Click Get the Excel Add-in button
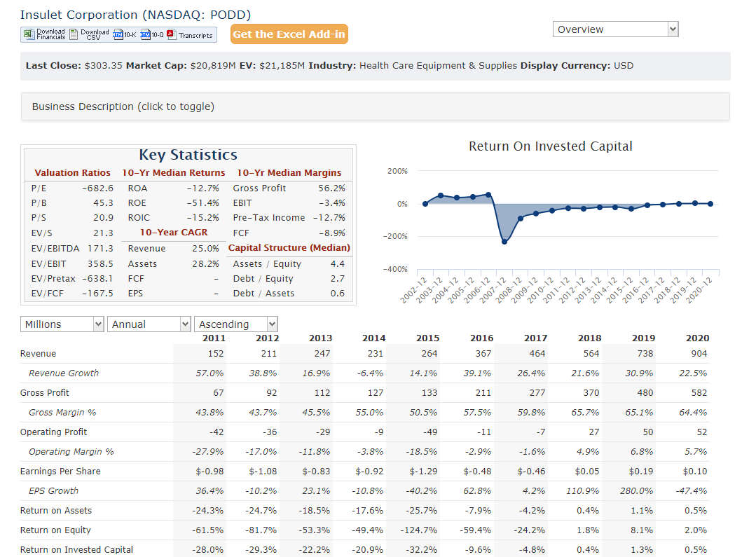 tap(289, 34)
